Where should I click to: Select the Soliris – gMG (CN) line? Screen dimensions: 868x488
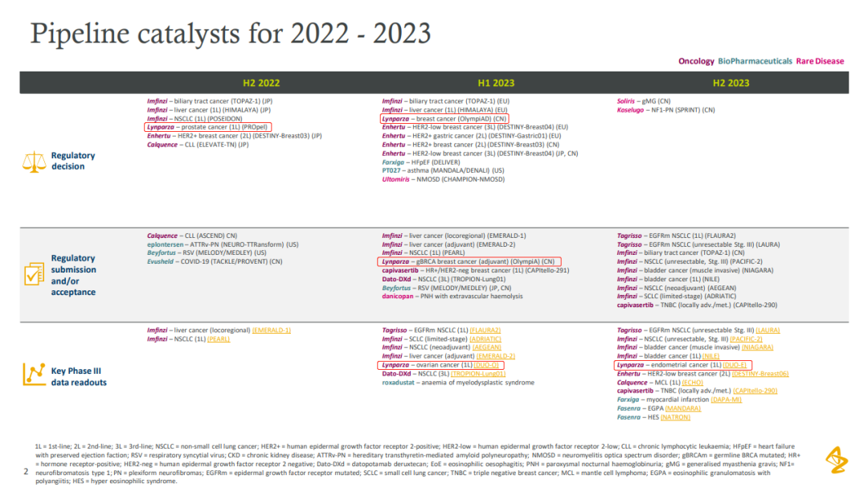[x=643, y=101]
